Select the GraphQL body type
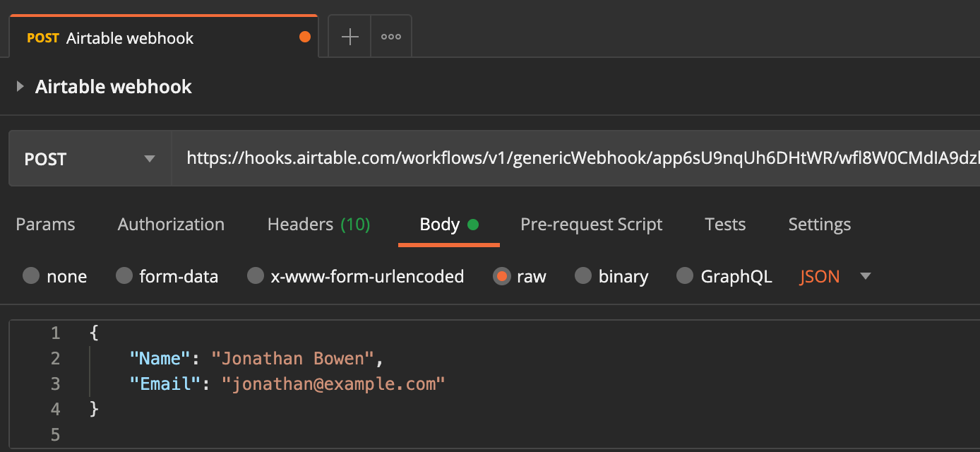This screenshot has height=452, width=980. point(724,277)
